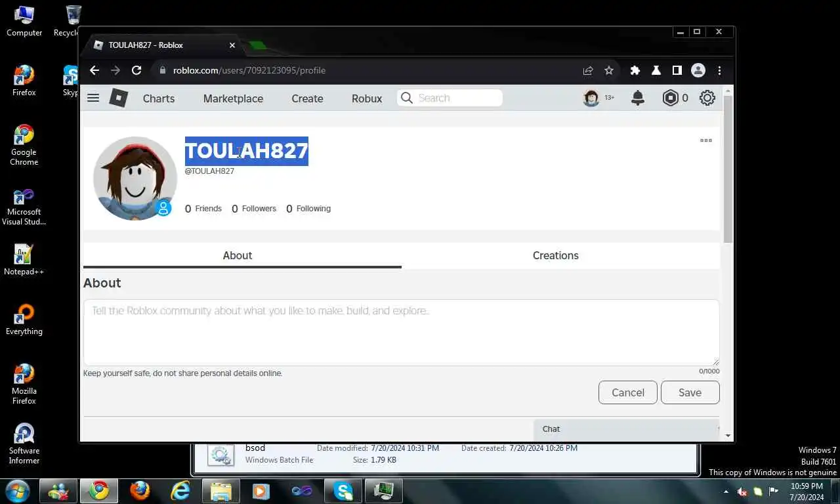Click the share page icon in the address bar
The width and height of the screenshot is (840, 504).
(588, 70)
